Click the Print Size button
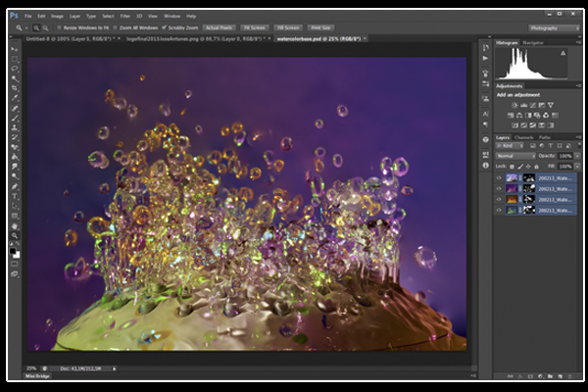This screenshot has height=392, width=588. tap(320, 27)
